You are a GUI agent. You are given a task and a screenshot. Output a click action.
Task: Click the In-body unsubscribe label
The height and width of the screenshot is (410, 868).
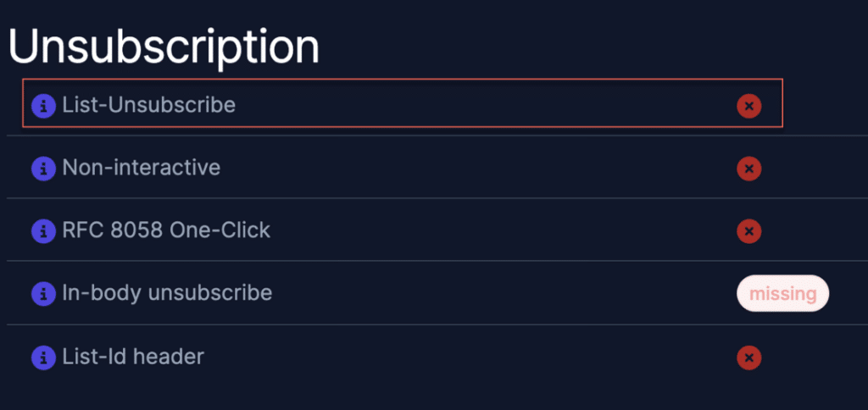point(167,293)
